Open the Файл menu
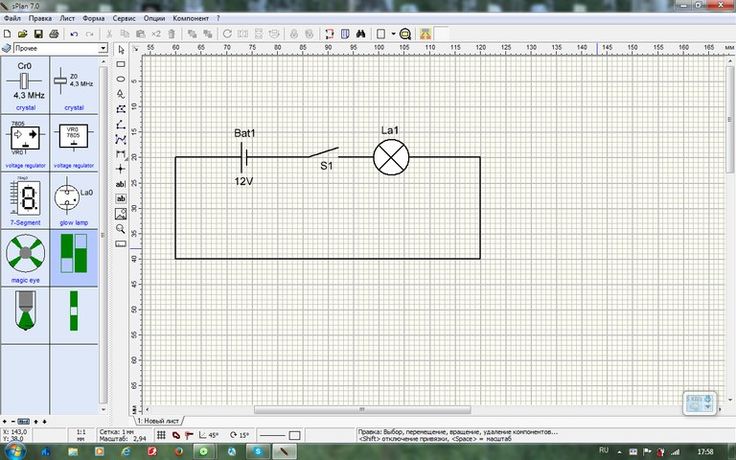Image resolution: width=736 pixels, height=460 pixels. [x=12, y=18]
